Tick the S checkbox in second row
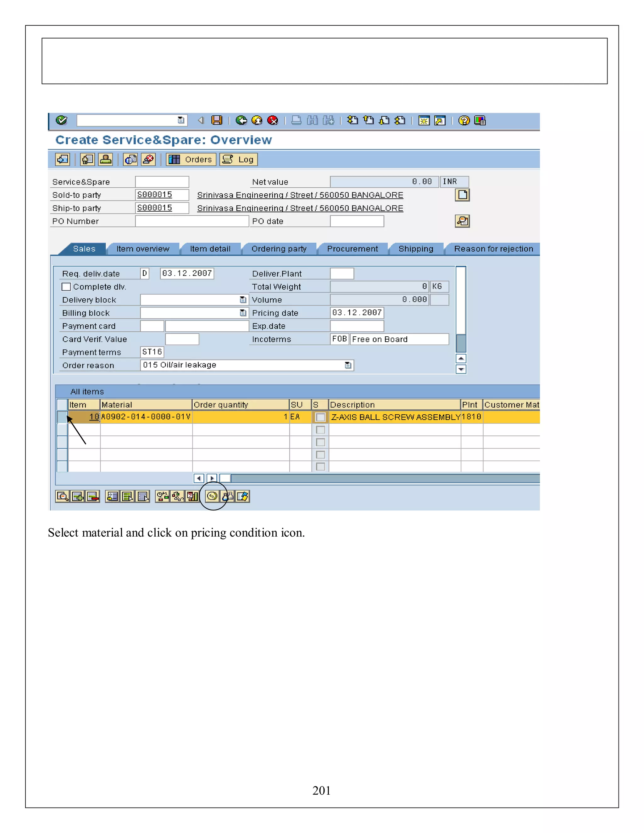Image resolution: width=644 pixels, height=833 pixels. [x=320, y=430]
